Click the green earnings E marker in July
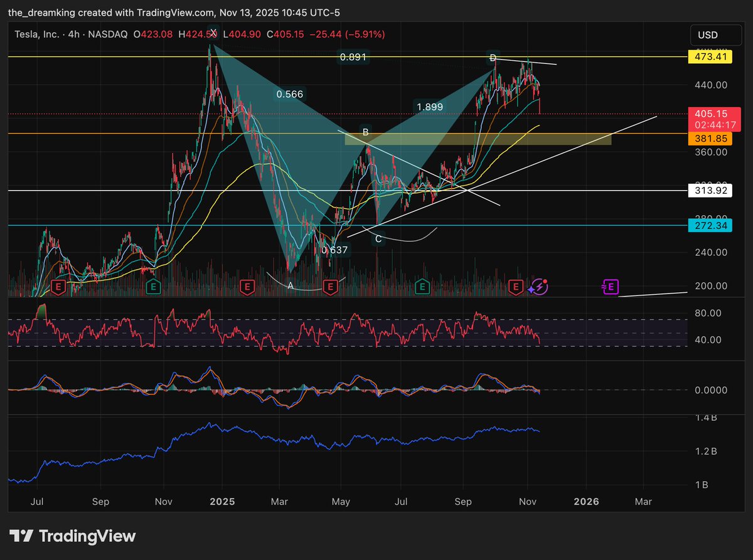The height and width of the screenshot is (560, 753). (x=422, y=287)
